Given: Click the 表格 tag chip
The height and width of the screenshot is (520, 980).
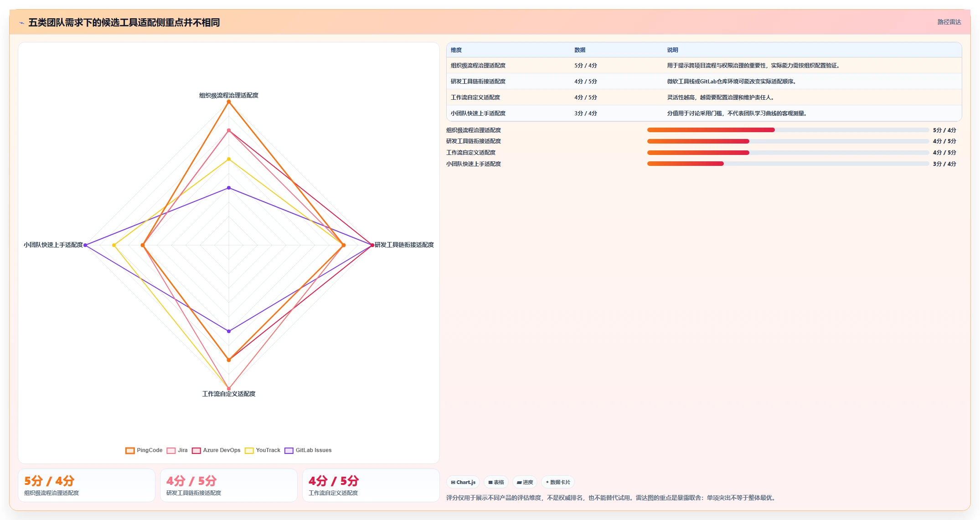Looking at the screenshot, I should point(496,482).
